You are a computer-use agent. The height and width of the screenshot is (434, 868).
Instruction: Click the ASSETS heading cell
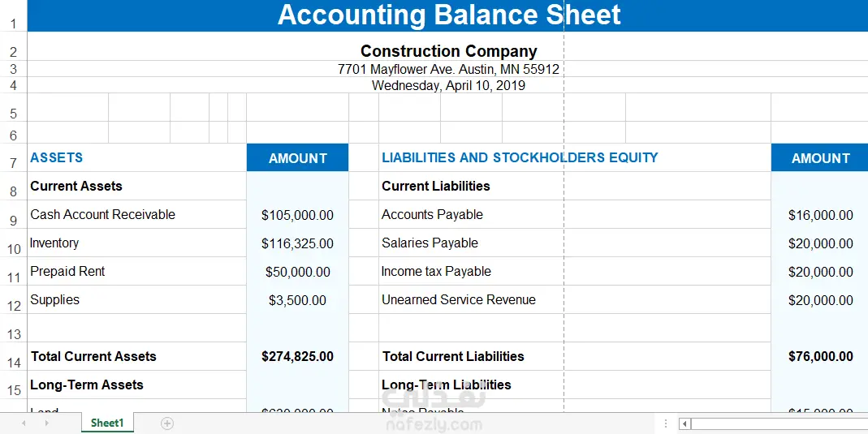(136, 157)
